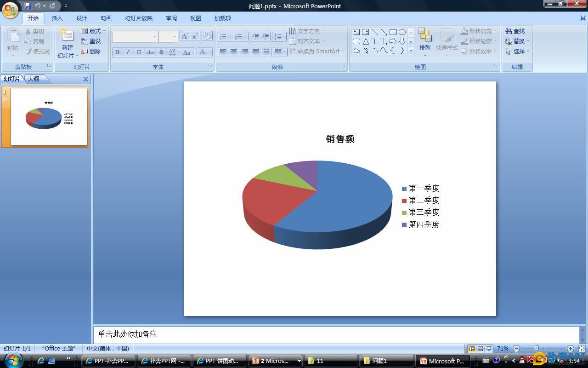Switch to the 大纲 outline tab
This screenshot has height=368, width=588.
coord(34,79)
